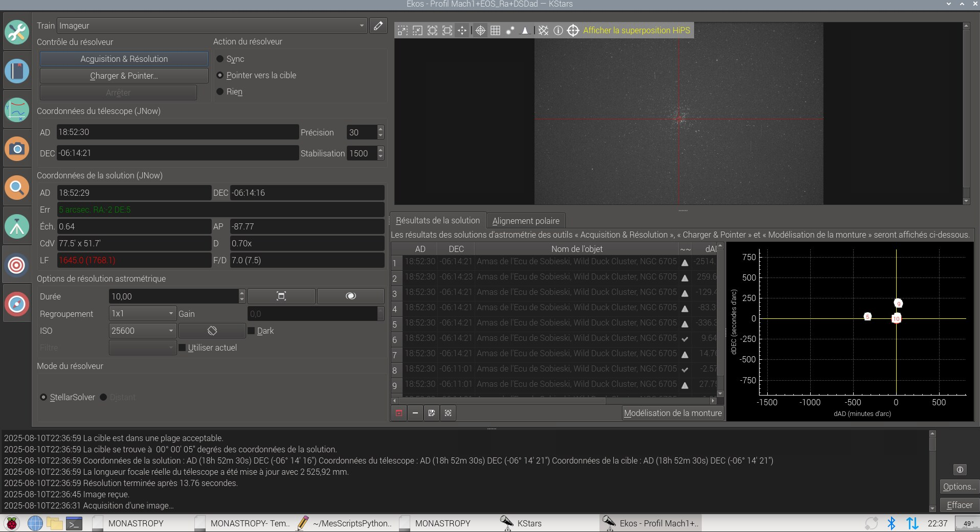Switch to Résultats de la solution tab
Screen dimensions: 980x532
(438, 220)
